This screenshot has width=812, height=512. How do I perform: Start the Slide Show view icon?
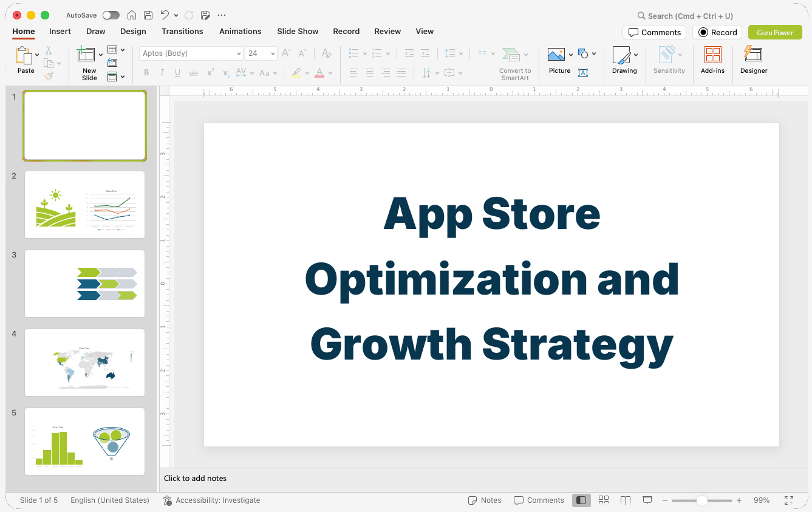[x=647, y=500]
